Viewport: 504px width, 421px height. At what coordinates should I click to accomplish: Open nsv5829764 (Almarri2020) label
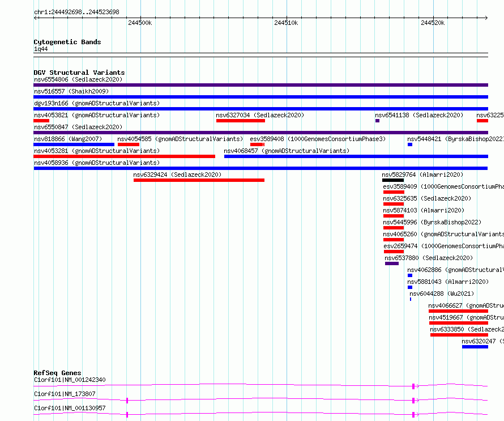tap(422, 175)
